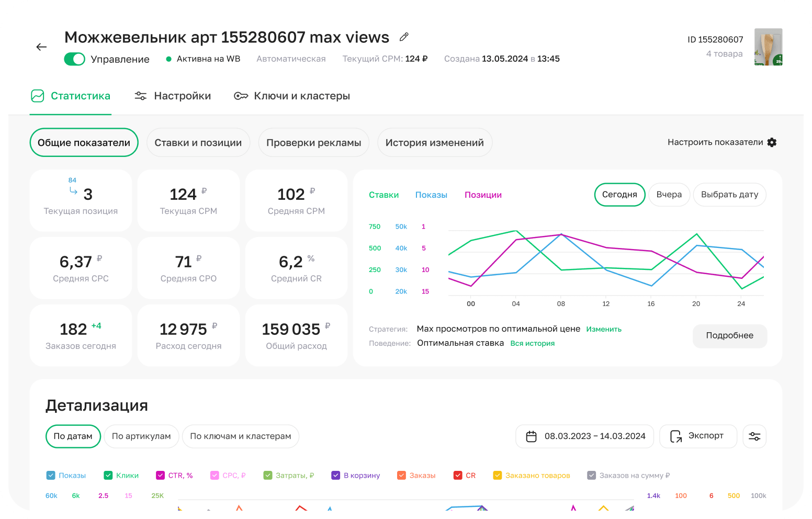Toggle the Управление switch off
This screenshot has width=812, height=519.
(x=75, y=59)
